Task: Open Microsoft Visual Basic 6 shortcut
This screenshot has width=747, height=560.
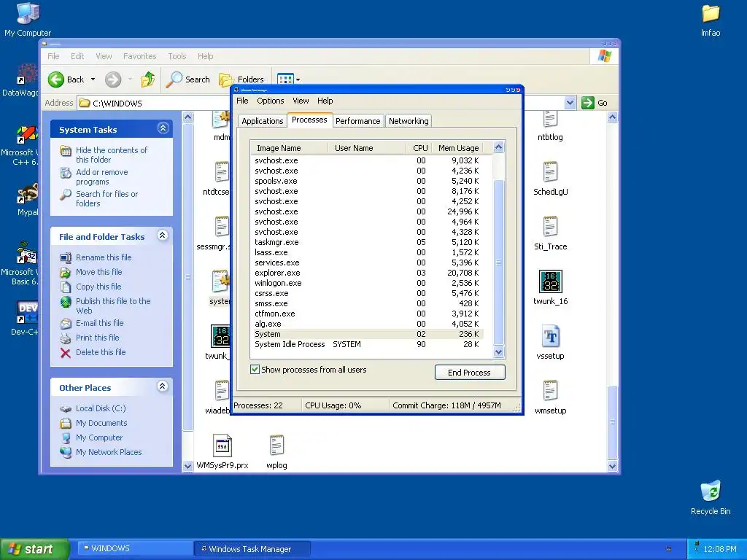Action: (x=27, y=253)
